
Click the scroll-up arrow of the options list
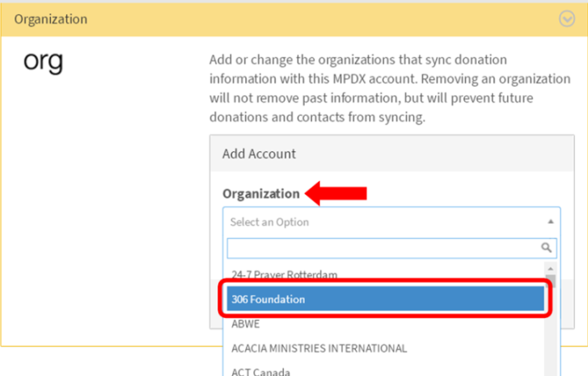[x=550, y=268]
